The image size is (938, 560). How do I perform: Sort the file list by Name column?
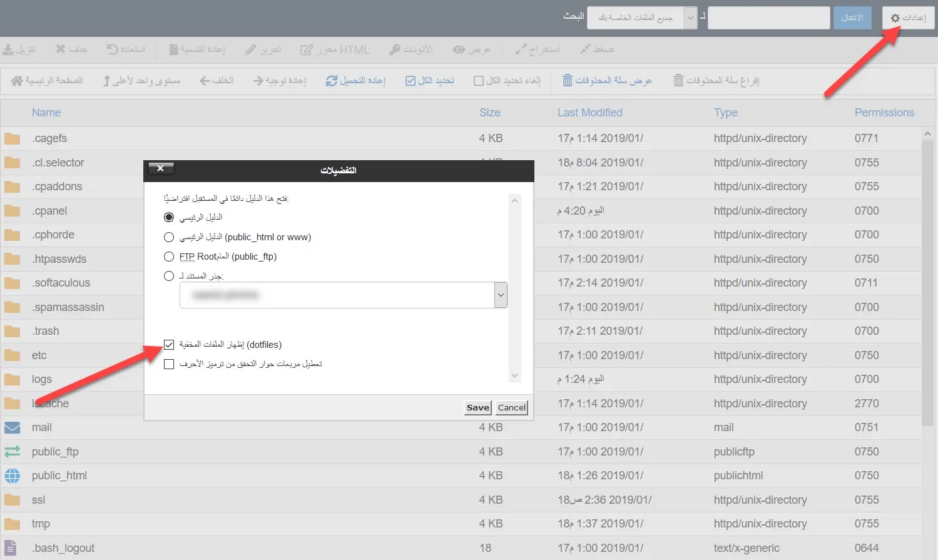[46, 113]
